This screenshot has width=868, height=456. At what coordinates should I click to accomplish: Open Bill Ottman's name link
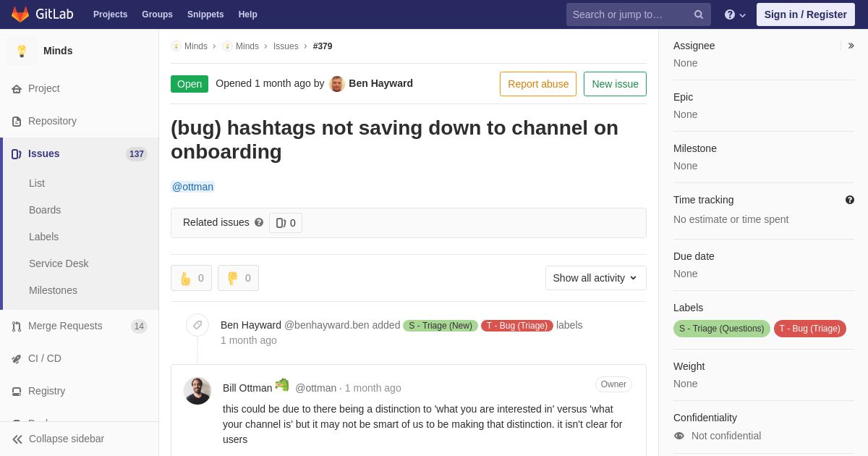247,388
